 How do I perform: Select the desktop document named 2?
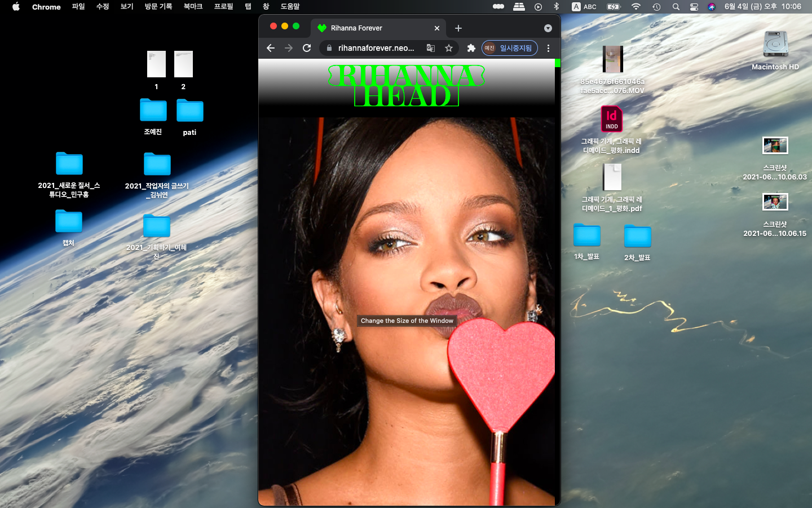coord(183,64)
